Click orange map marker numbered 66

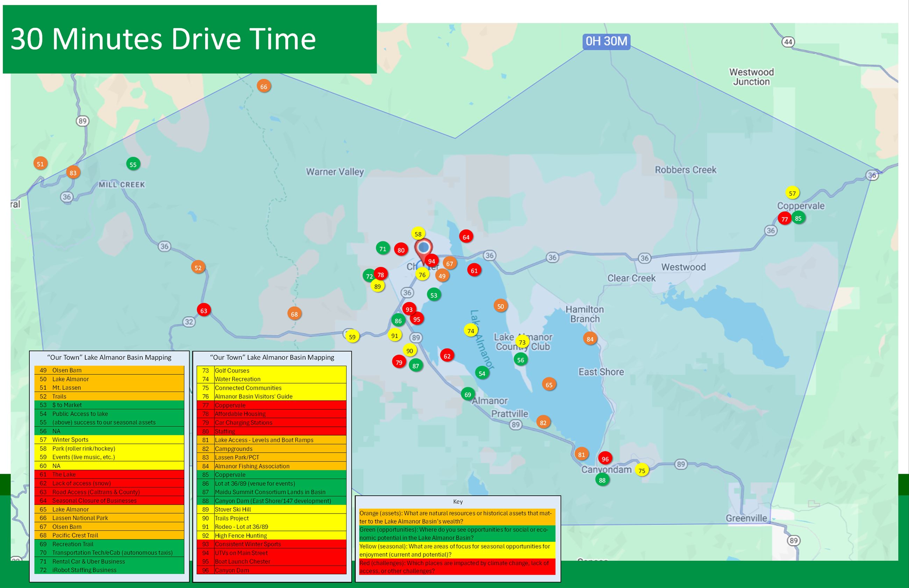point(263,87)
